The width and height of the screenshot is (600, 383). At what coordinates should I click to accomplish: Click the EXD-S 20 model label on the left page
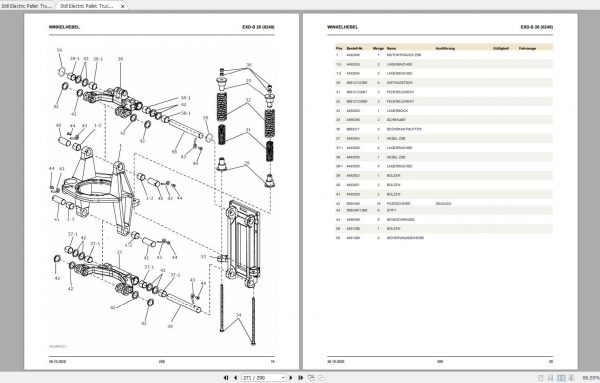point(258,27)
